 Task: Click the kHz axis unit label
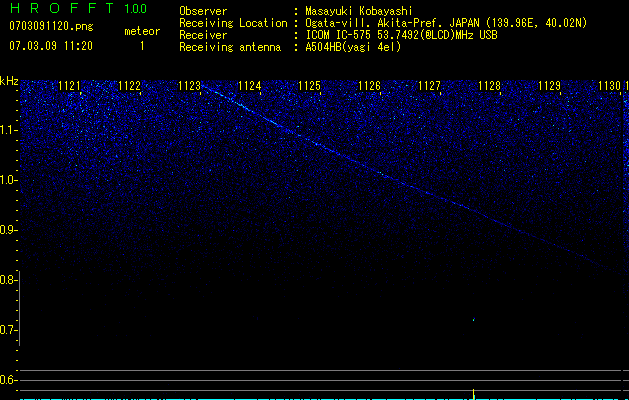point(9,81)
